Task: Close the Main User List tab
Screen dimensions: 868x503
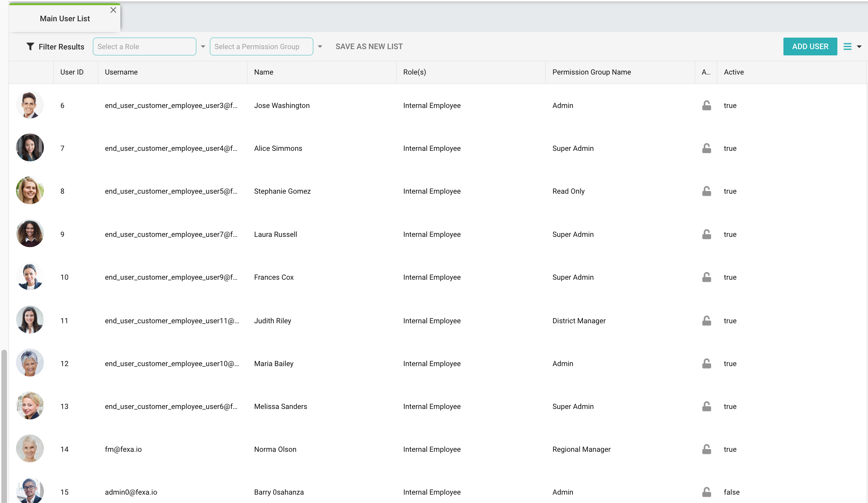Action: coord(113,10)
